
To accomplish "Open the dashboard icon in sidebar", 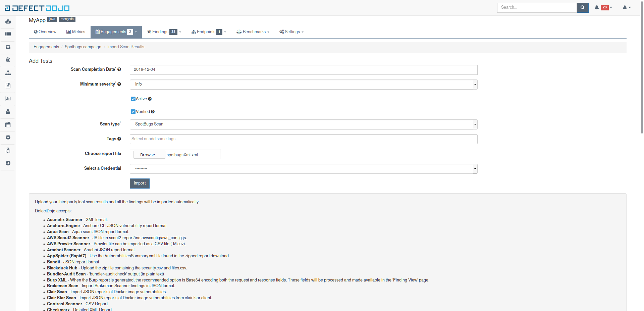I will click(8, 21).
